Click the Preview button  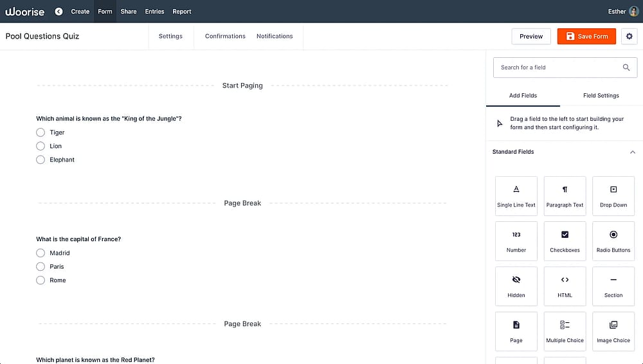[x=531, y=36]
